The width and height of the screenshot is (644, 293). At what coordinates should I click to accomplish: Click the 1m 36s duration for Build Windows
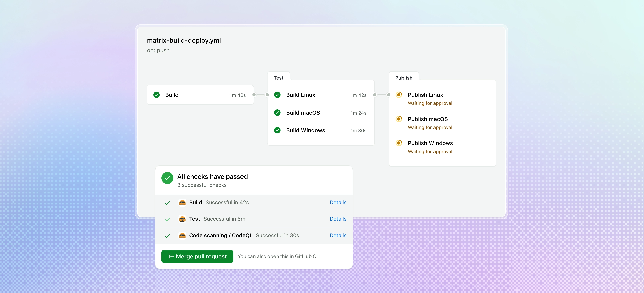coord(358,131)
